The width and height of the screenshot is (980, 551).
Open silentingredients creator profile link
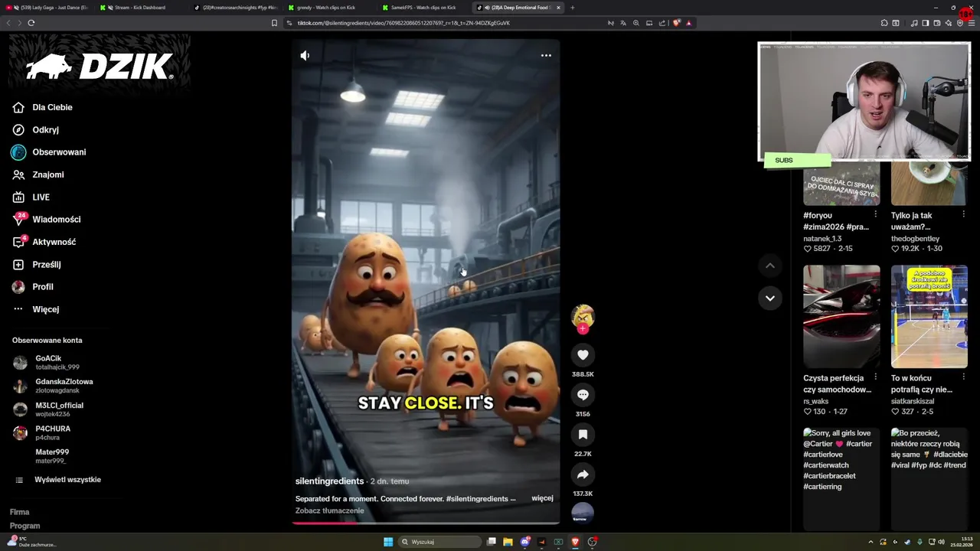coord(329,481)
